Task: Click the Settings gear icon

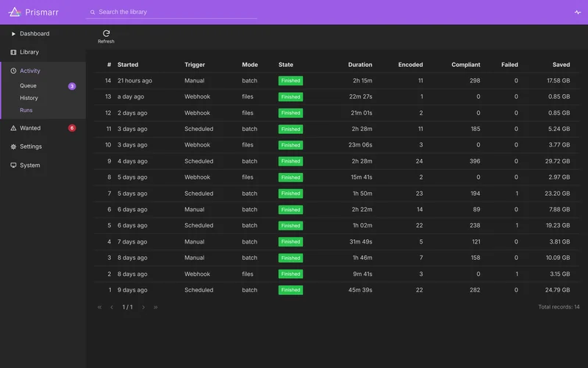Action: [x=13, y=146]
